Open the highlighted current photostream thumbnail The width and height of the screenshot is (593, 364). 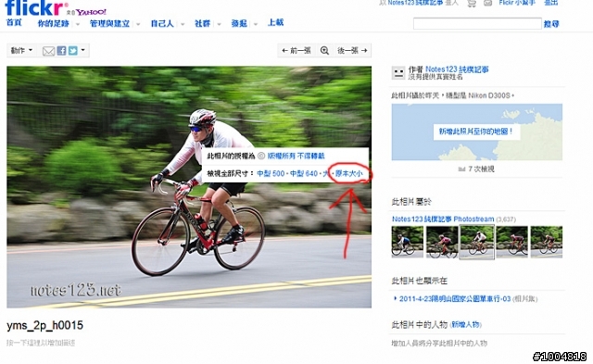pos(477,242)
